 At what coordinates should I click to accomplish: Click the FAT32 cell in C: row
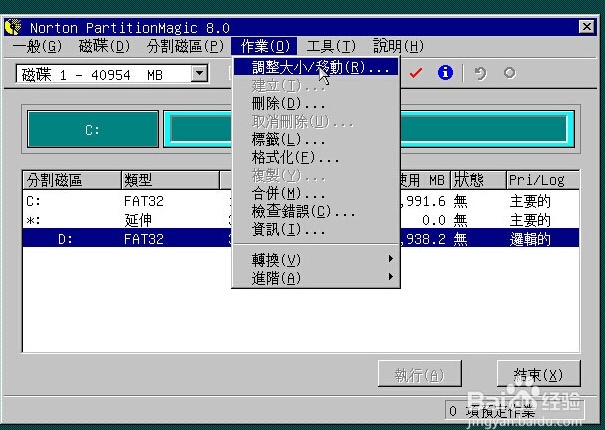144,201
